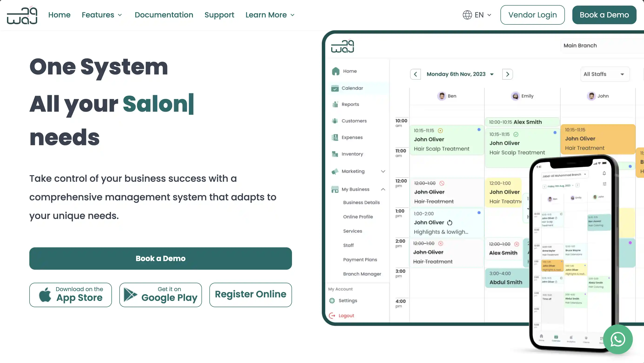Click the globe language icon
The width and height of the screenshot is (644, 363).
[467, 15]
